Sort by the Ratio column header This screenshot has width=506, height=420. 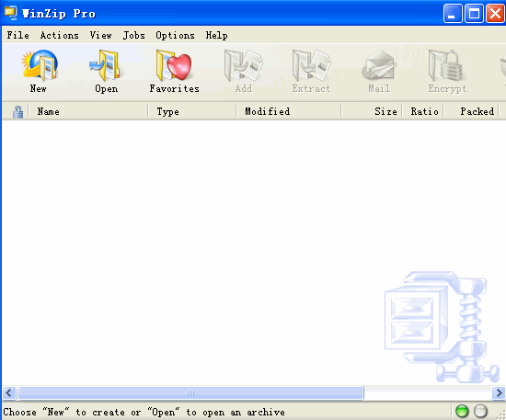click(423, 111)
